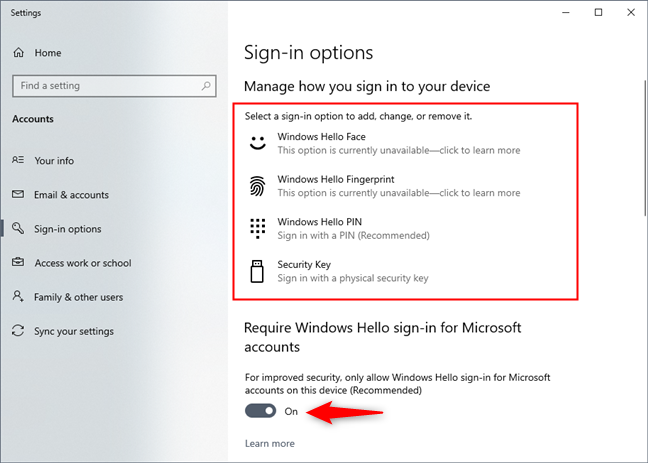
Task: Click the search magnifier icon
Action: click(x=206, y=86)
